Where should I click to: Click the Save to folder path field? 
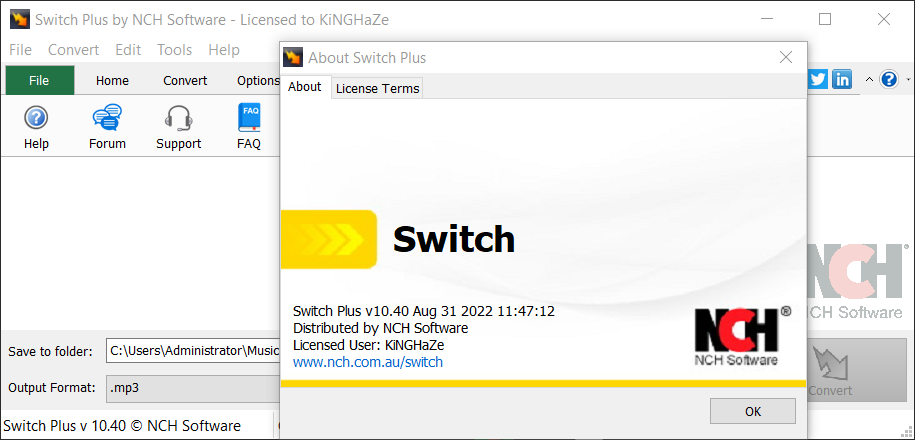[193, 351]
